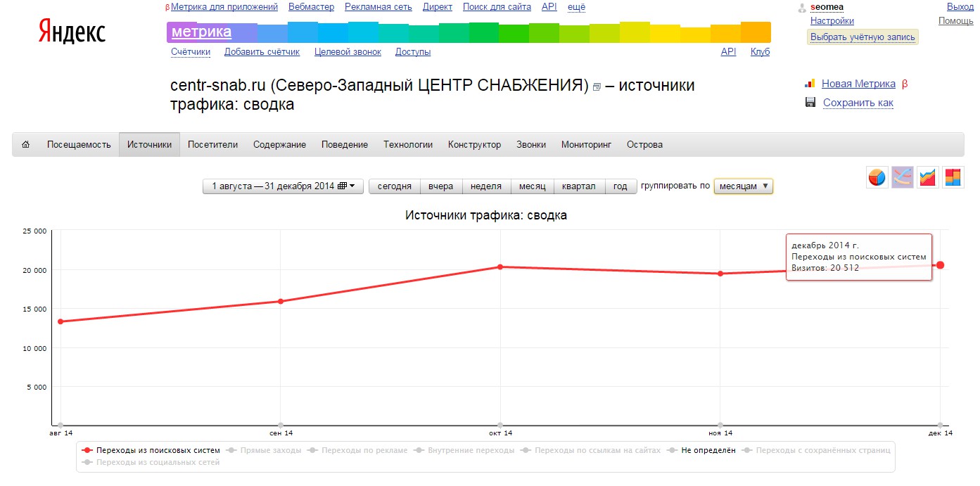Select the 'вчера' period button
This screenshot has width=980, height=486.
(x=441, y=186)
